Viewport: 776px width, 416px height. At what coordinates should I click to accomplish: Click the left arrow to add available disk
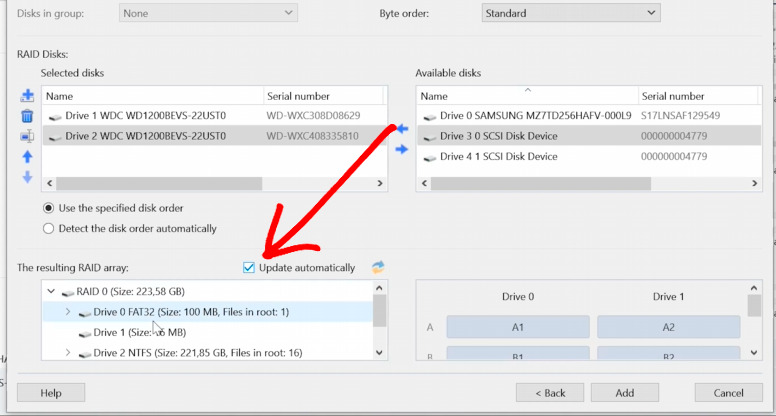click(402, 129)
